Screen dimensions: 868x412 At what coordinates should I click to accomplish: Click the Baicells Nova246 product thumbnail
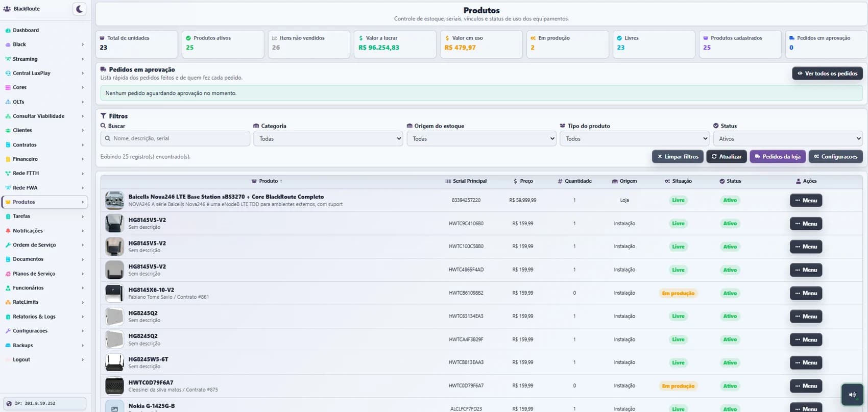coord(114,201)
